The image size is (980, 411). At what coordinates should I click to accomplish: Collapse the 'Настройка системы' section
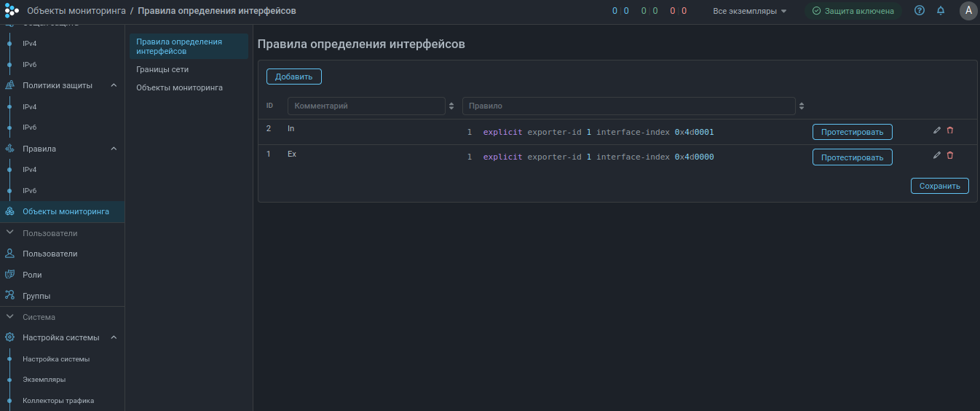tap(114, 337)
